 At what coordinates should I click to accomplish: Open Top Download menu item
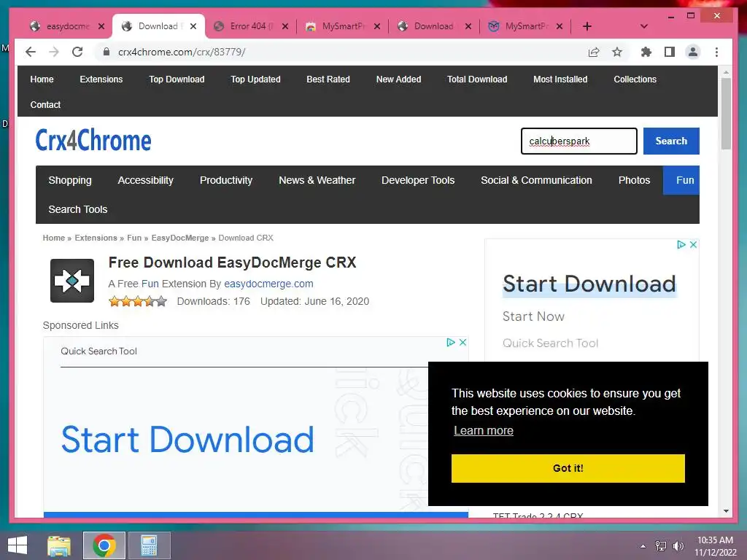pos(177,79)
